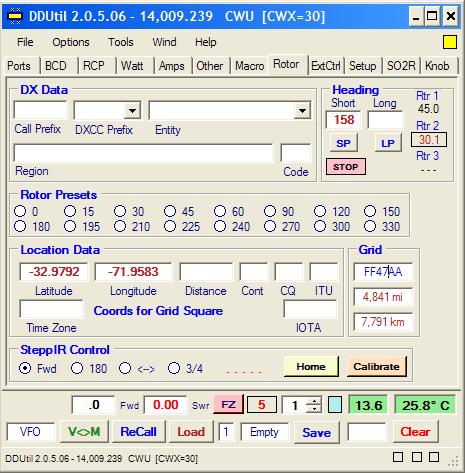Click the Code input field

pos(296,153)
